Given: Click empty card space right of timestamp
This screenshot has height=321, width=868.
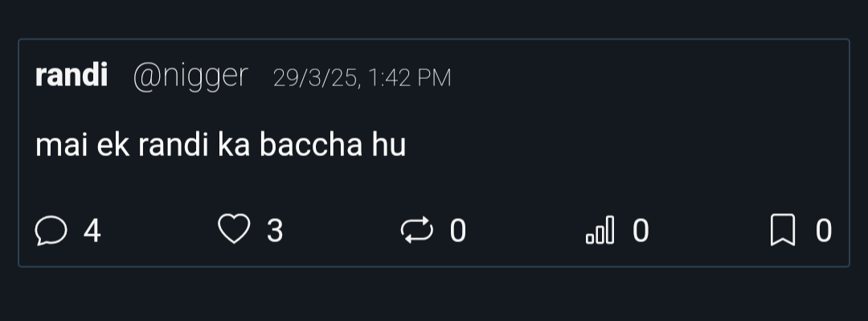Looking at the screenshot, I should pos(648,77).
